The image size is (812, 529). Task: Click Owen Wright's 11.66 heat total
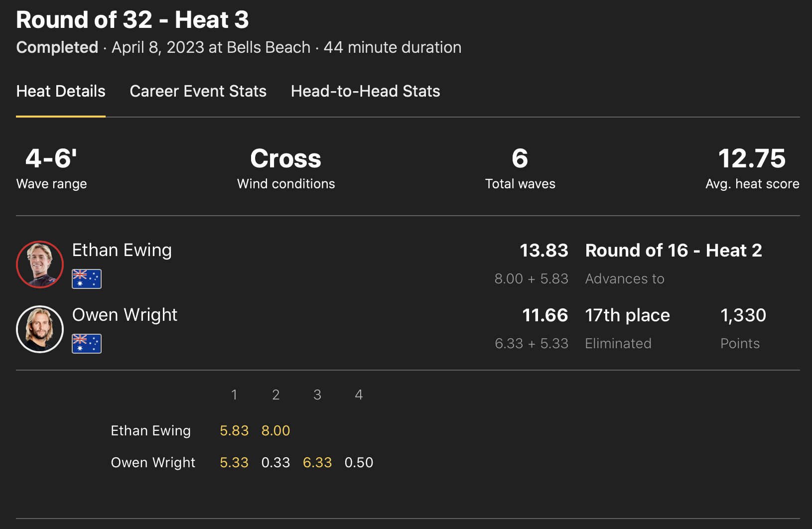point(545,315)
